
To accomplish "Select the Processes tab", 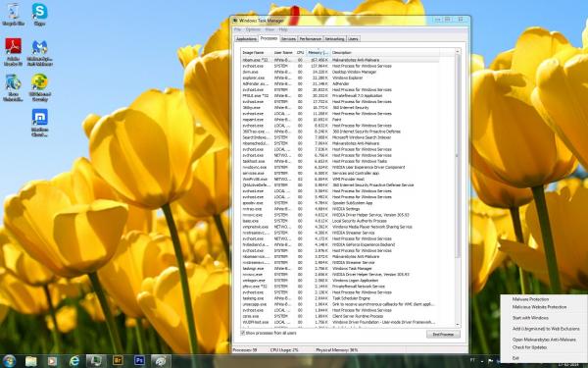I will coord(269,38).
